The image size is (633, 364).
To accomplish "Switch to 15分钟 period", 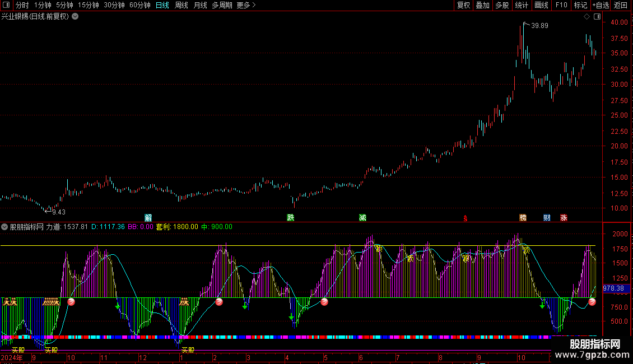I will (89, 5).
